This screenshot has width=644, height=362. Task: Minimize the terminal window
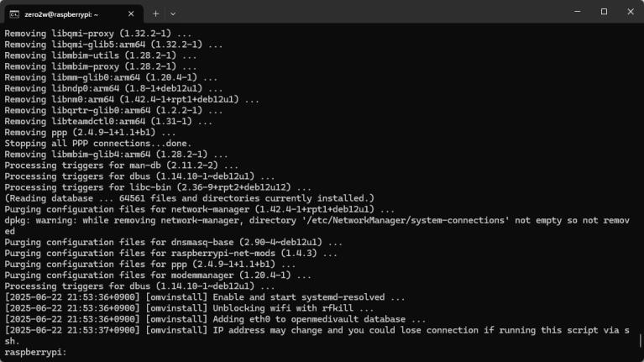click(577, 12)
